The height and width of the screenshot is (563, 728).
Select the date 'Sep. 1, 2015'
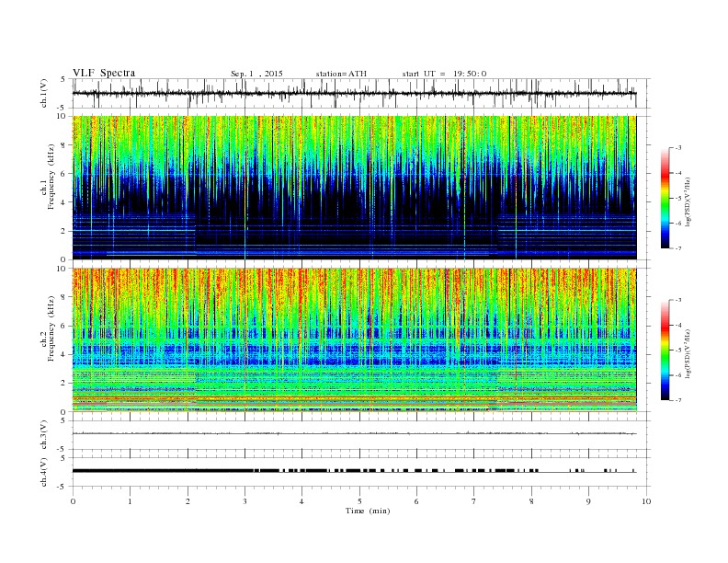256,74
